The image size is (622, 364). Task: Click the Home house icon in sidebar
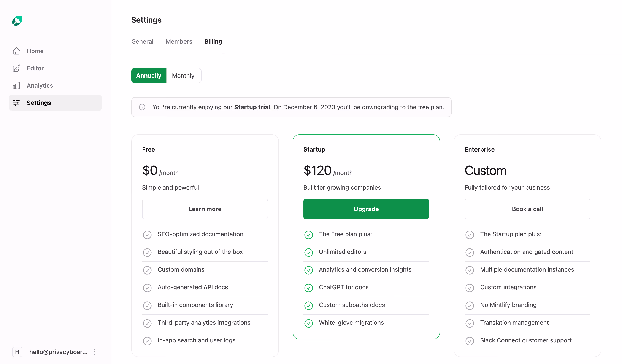16,51
